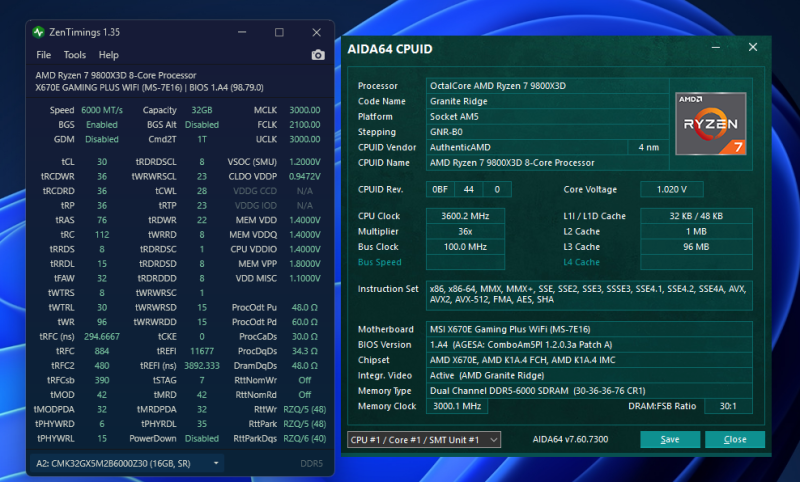Click the tREFI value 11677
Screen dimensions: 800x482
point(202,351)
